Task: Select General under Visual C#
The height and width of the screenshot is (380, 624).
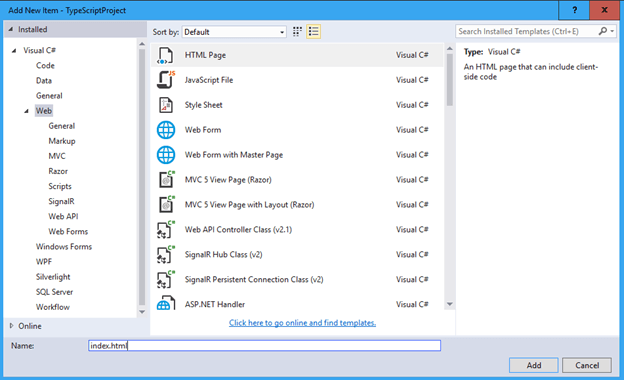Action: click(49, 96)
